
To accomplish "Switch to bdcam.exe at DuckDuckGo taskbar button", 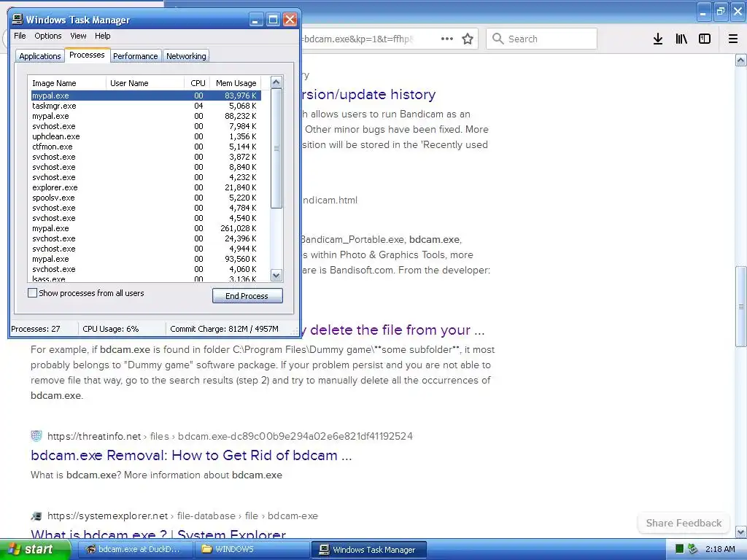I will point(135,549).
